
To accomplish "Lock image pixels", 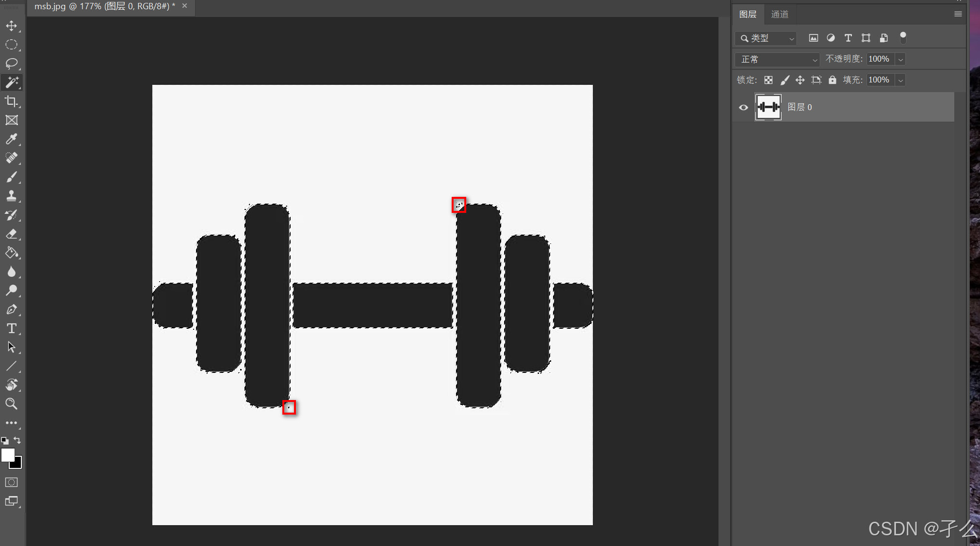I will point(784,80).
